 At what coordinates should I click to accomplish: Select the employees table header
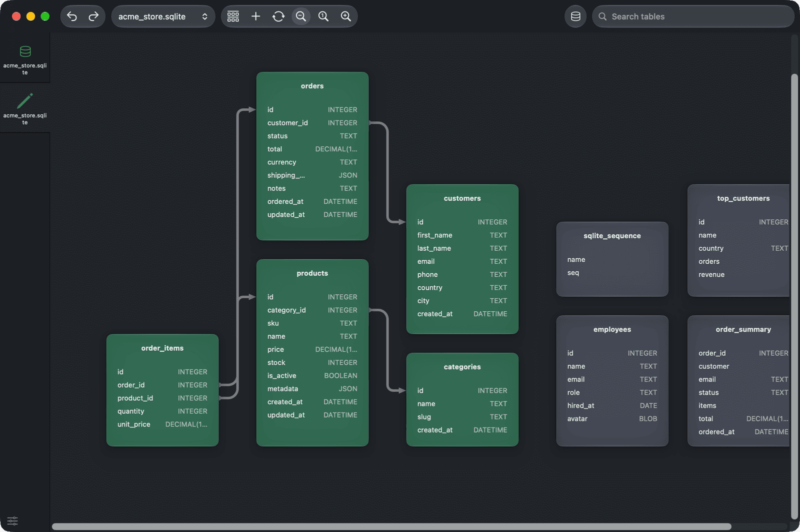612,329
